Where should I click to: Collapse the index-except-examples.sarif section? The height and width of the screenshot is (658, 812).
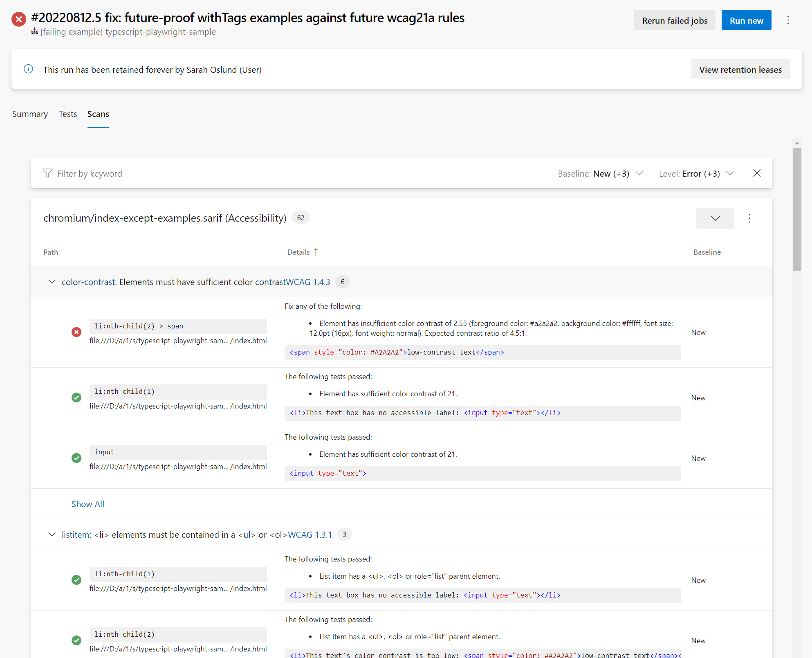[x=715, y=218]
